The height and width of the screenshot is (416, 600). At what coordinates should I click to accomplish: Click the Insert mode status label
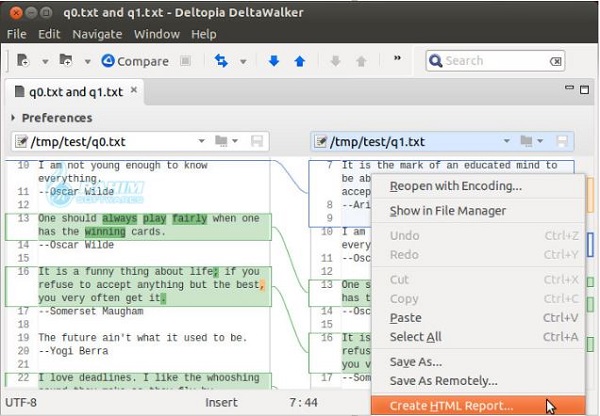221,403
